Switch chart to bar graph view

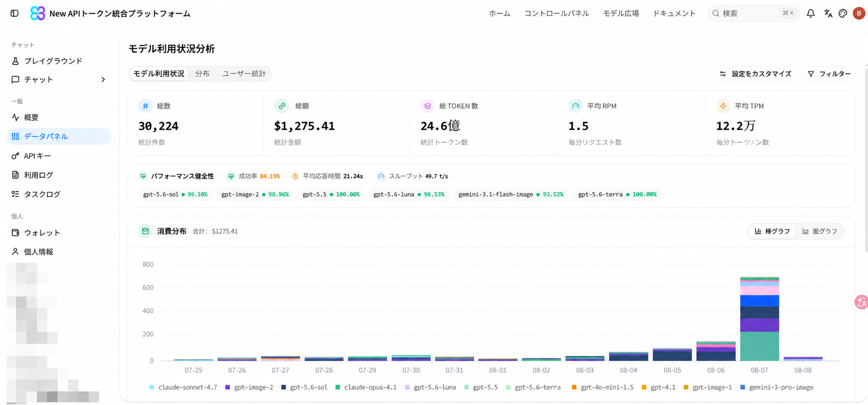[772, 231]
